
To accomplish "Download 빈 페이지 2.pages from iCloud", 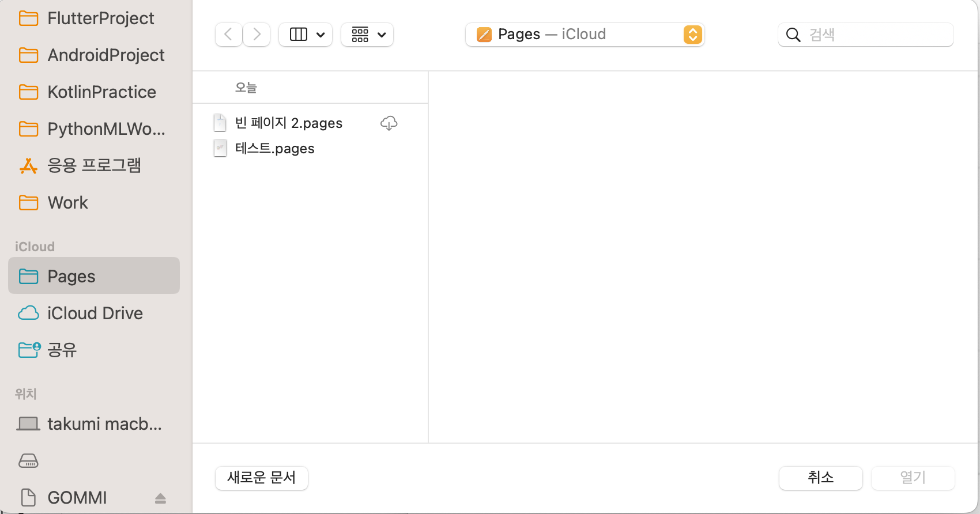I will click(x=389, y=123).
